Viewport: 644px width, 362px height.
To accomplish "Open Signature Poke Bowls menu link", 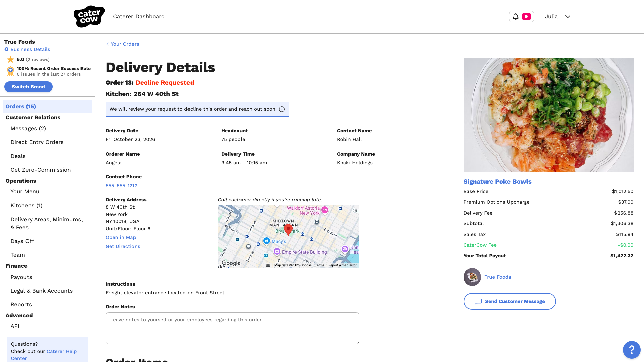I will click(x=497, y=181).
